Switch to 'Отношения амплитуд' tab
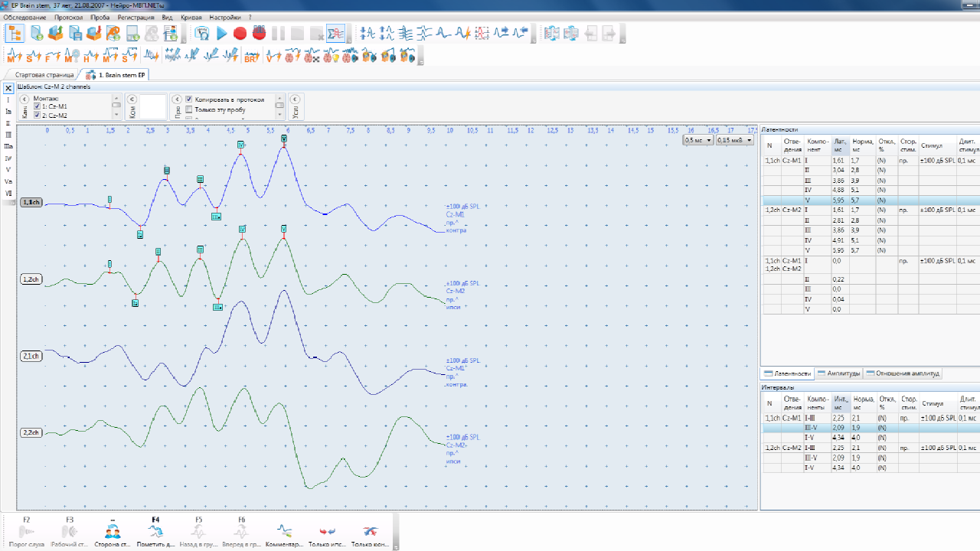 point(903,373)
